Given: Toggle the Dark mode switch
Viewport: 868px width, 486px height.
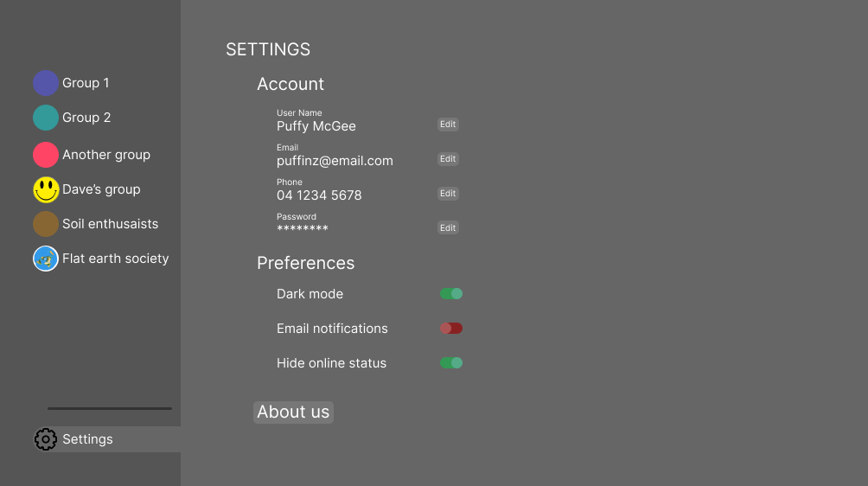Looking at the screenshot, I should [451, 294].
